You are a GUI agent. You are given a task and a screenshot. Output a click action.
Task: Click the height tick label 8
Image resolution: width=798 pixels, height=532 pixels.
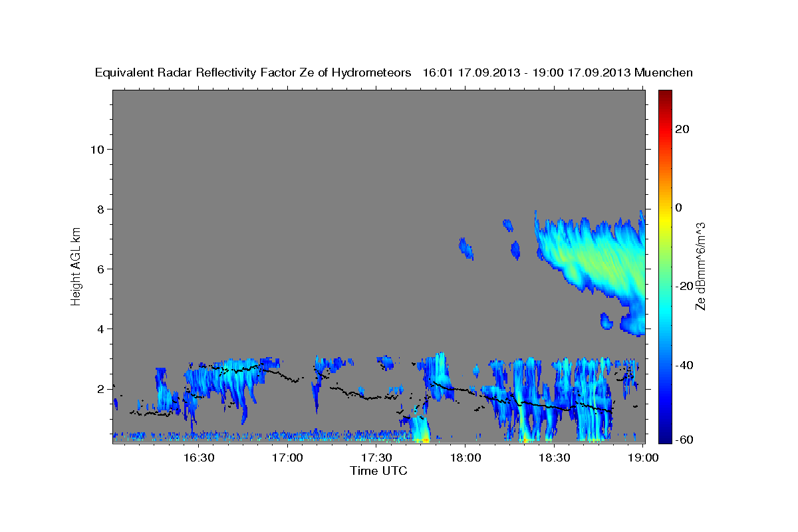pyautogui.click(x=101, y=209)
